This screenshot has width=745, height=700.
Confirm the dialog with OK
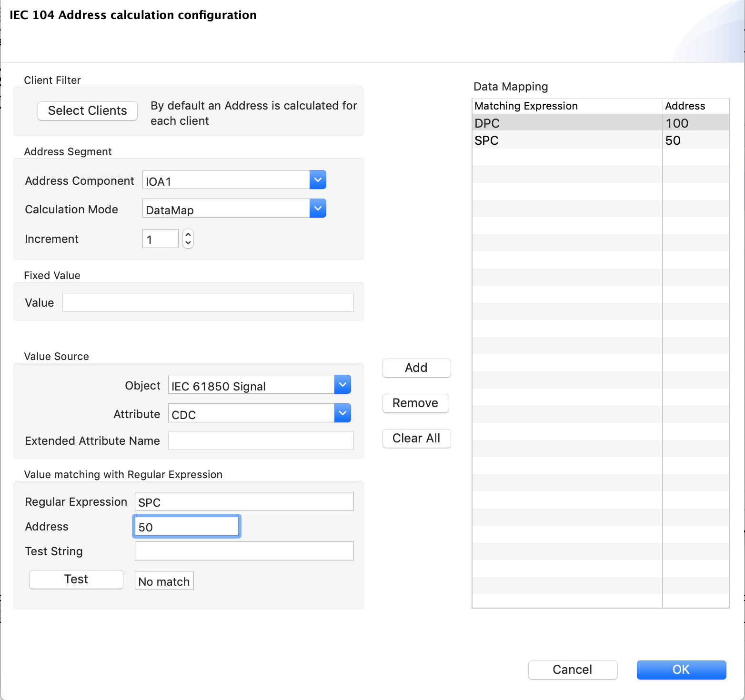681,670
